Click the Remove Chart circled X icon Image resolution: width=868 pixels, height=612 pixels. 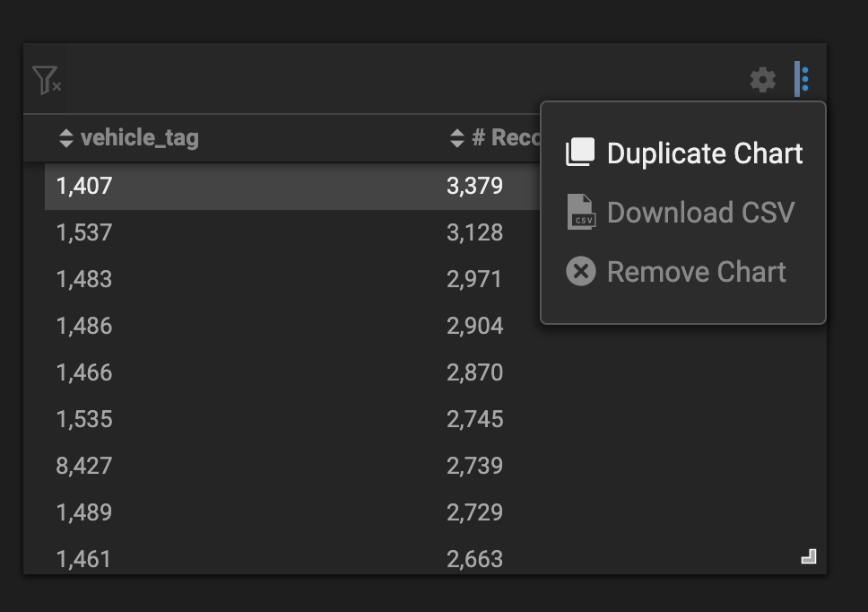(x=581, y=271)
